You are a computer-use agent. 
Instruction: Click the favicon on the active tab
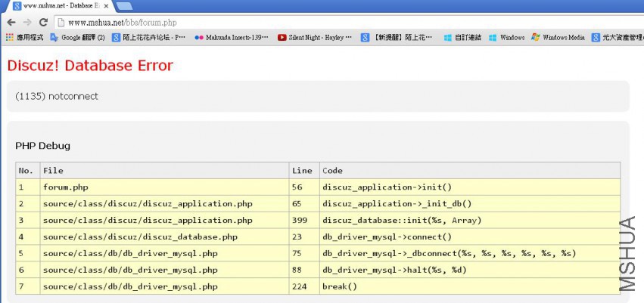pos(17,6)
